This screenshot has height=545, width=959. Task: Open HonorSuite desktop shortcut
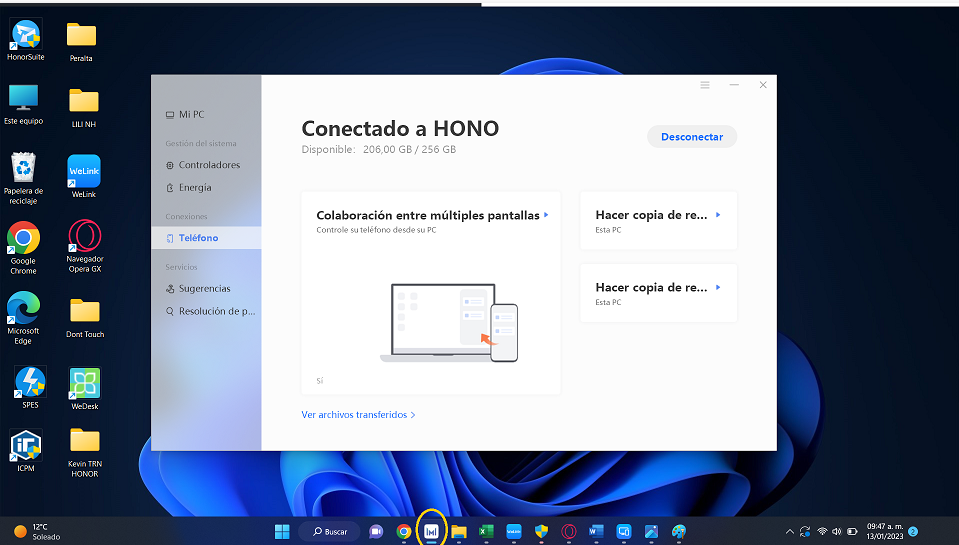click(25, 35)
